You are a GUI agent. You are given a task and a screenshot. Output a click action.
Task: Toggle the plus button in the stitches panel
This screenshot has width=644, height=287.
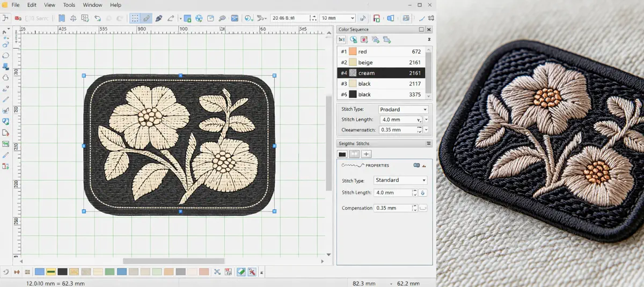[x=367, y=154]
